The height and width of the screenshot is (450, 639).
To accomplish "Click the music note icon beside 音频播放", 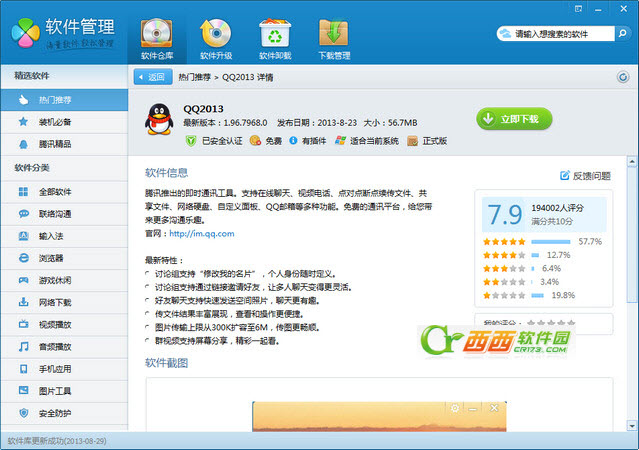I will tap(24, 346).
